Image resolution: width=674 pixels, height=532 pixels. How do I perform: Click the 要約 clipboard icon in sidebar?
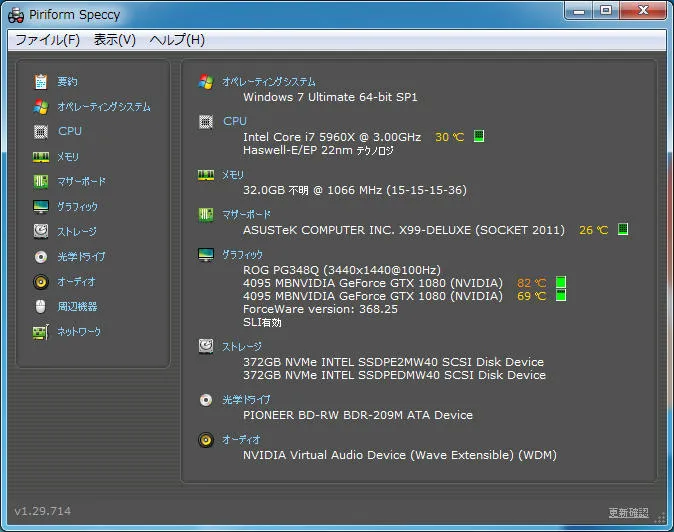point(41,82)
